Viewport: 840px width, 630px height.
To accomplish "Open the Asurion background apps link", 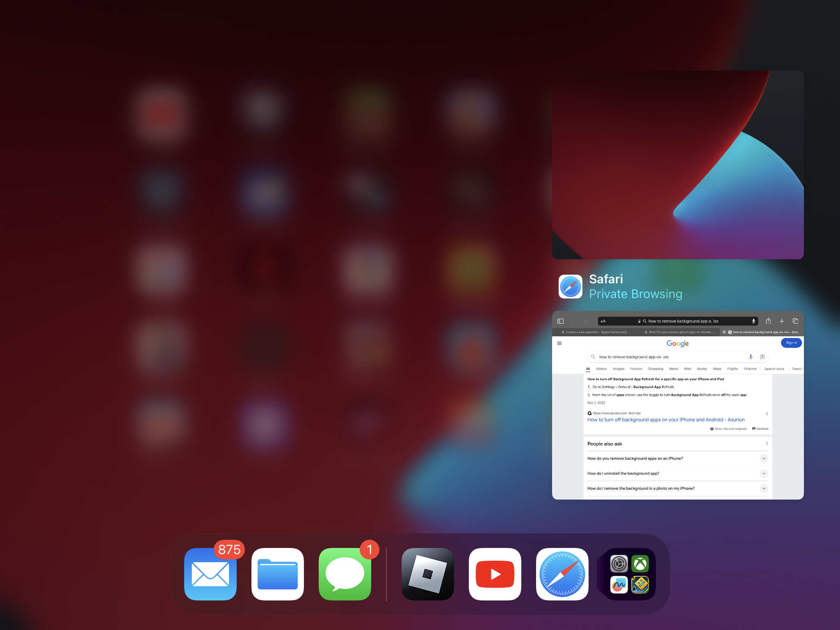I will (665, 420).
